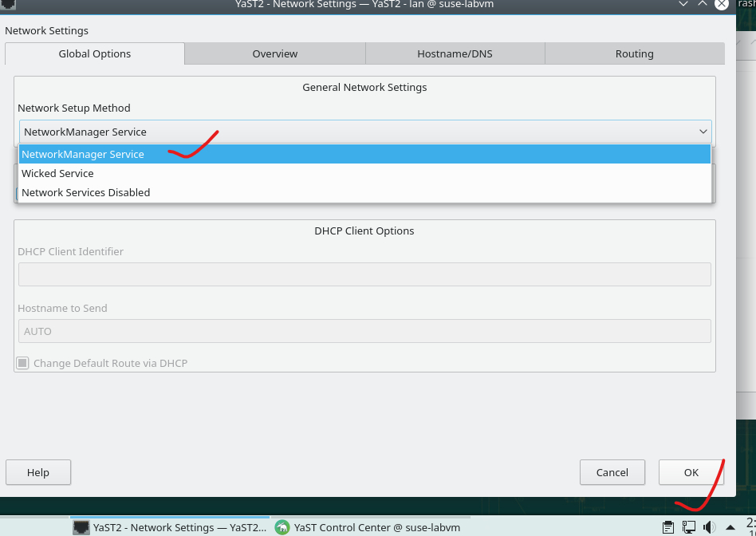Open the clipboard tray icon
756x536 pixels.
click(667, 527)
